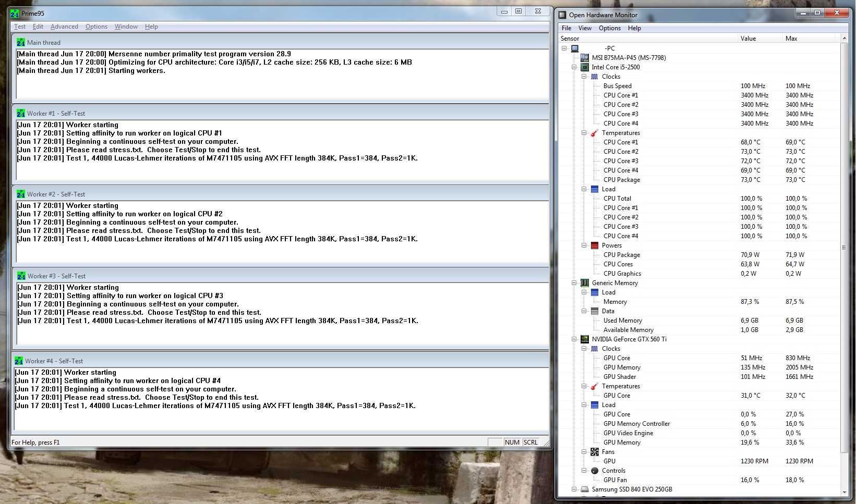Click the Main thread window icon
This screenshot has width=856, height=504.
point(21,42)
